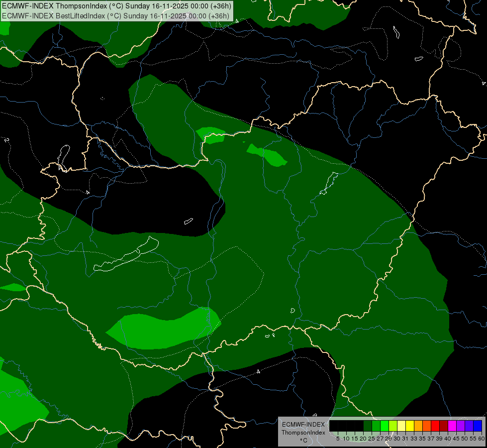Viewport: 487px width, 448px height.
Task: Click the ThompsonIndex title line at top
Action: tap(116, 6)
